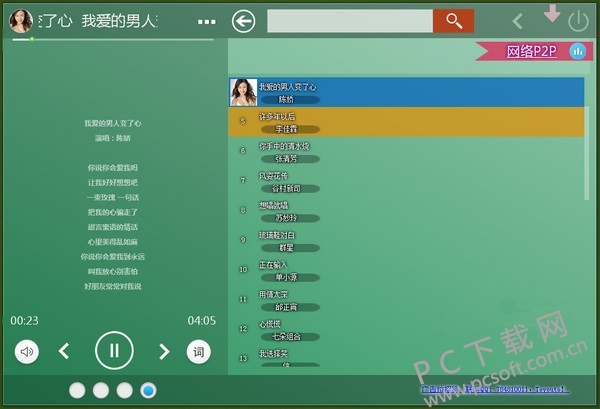The height and width of the screenshot is (409, 600).
Task: Play song 10 正在输入
Action: 406,270
